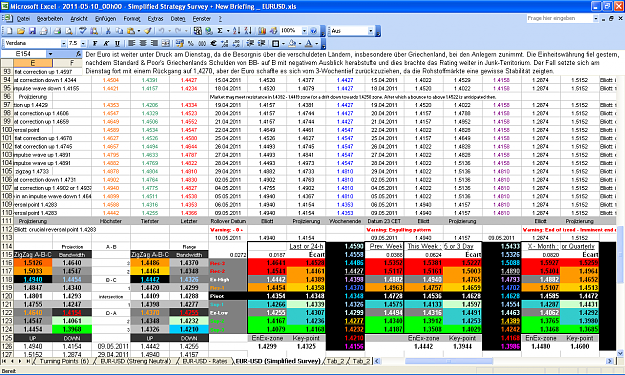
Task: Decrease decimal places
Action: click(236, 43)
